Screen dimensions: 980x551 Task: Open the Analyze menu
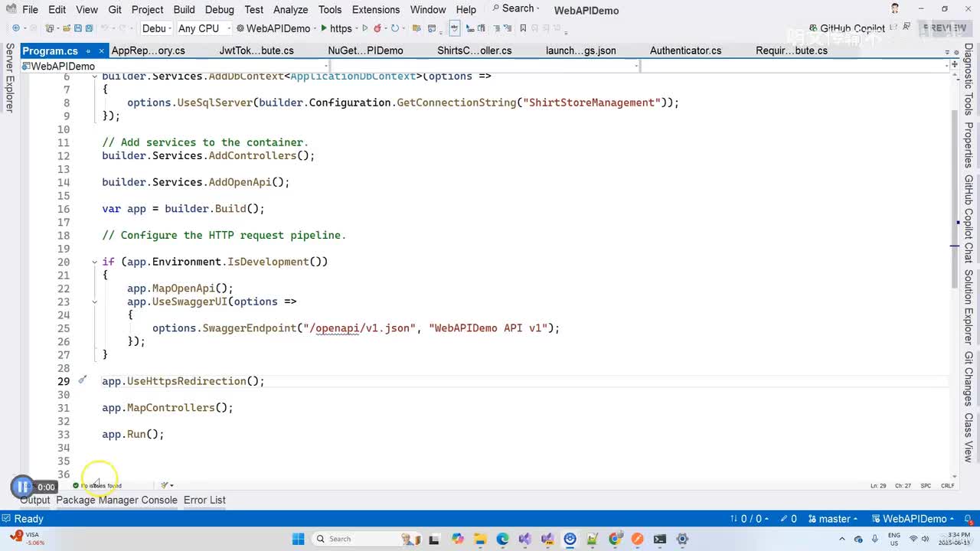291,10
